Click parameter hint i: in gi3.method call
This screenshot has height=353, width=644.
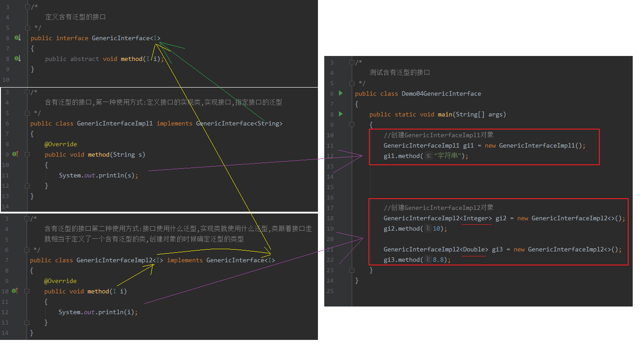[428, 260]
